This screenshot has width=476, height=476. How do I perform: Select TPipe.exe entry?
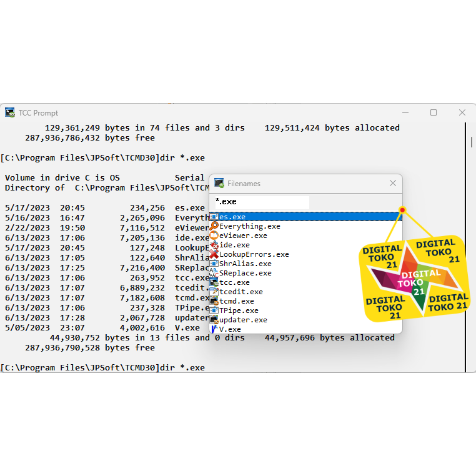coord(305,311)
